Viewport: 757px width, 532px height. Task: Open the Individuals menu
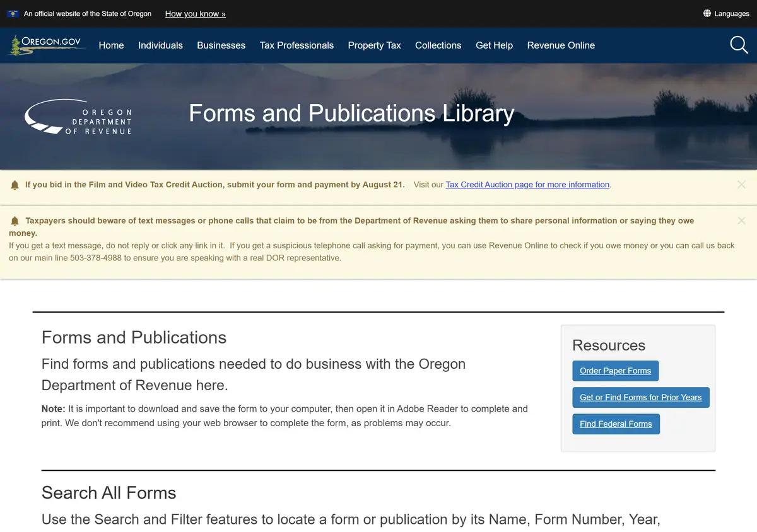pos(160,45)
